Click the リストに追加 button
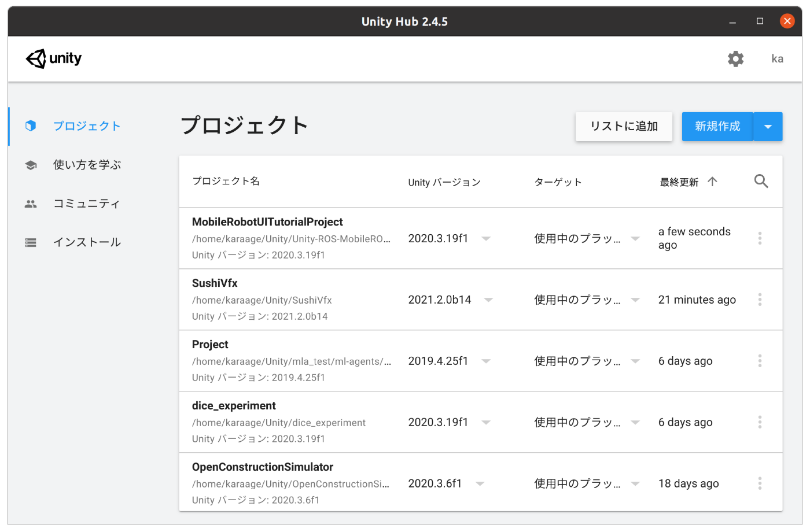Viewport: 810px width, 532px height. (624, 126)
